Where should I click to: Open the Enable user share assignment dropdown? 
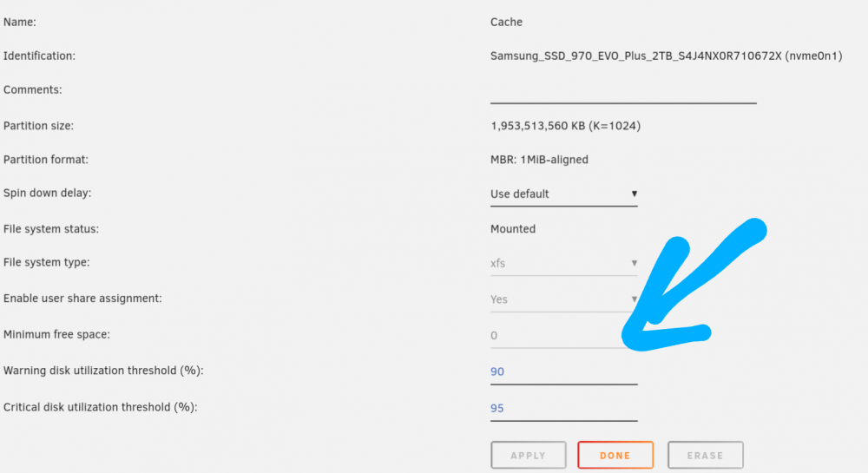point(563,299)
